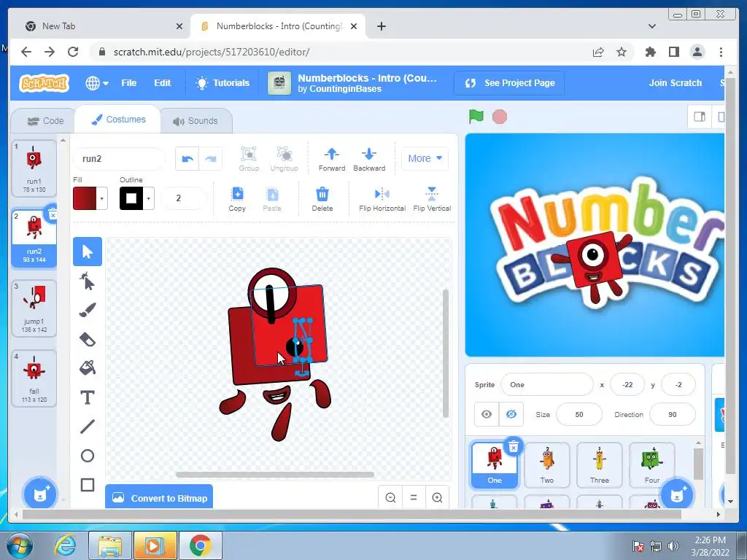Click the sprite name field One
The height and width of the screenshot is (560, 747).
[547, 385]
